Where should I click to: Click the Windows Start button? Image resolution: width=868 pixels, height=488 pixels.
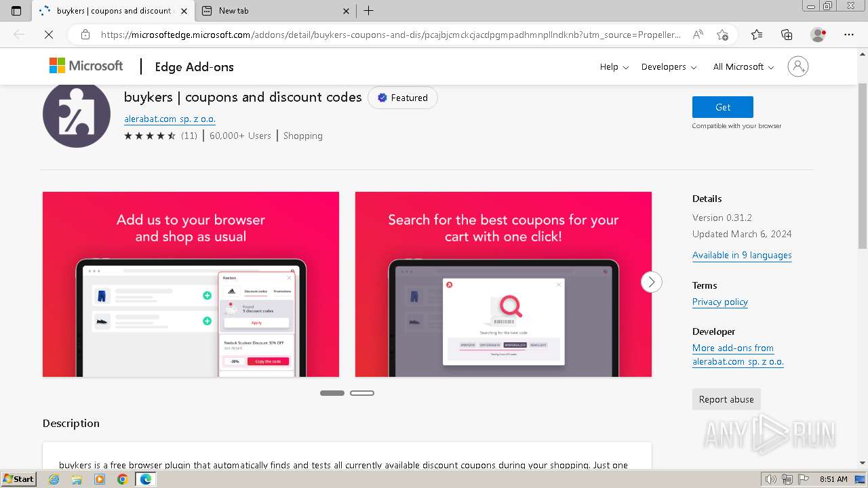(x=18, y=479)
